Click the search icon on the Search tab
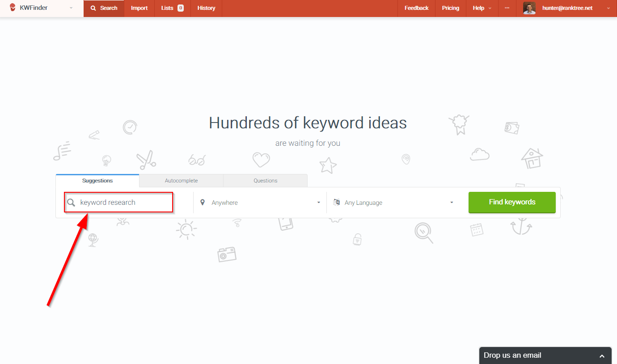This screenshot has width=617, height=364. (93, 8)
